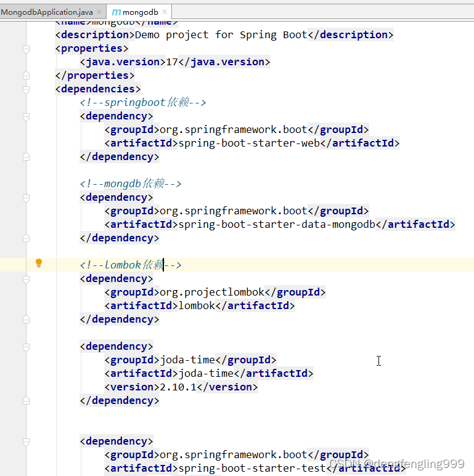The width and height of the screenshot is (474, 476).
Task: Click fold end marker at closing properties tag
Action: [26, 75]
